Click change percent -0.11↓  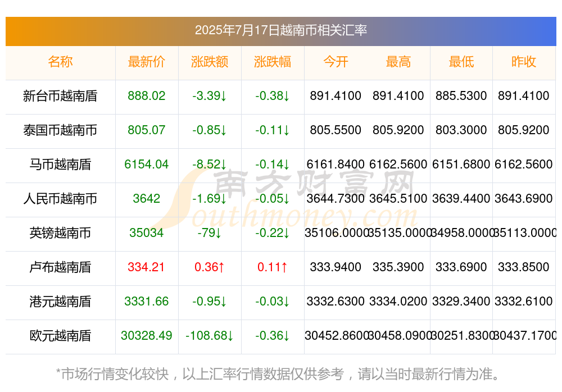(x=273, y=130)
